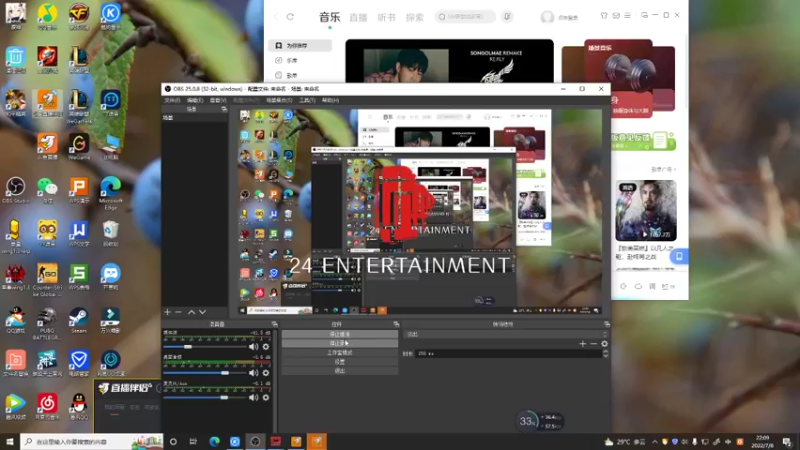Remove the scene transition with minus icon
The height and width of the screenshot is (450, 800).
click(x=593, y=344)
